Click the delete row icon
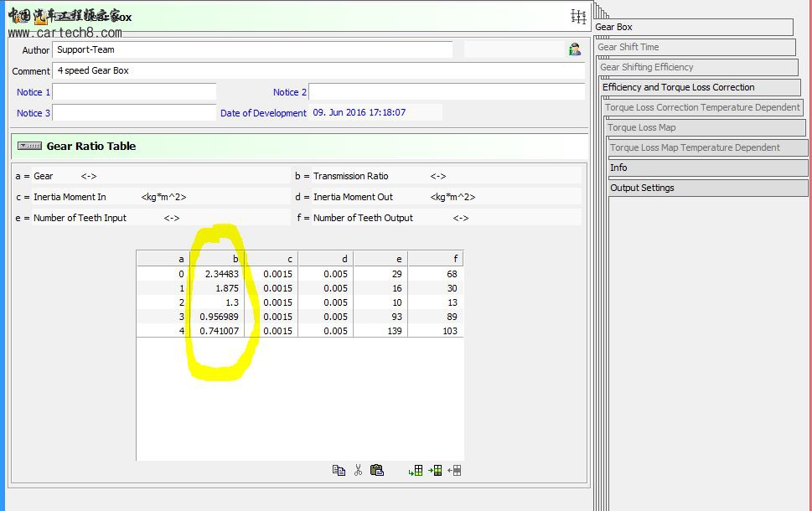 click(454, 470)
